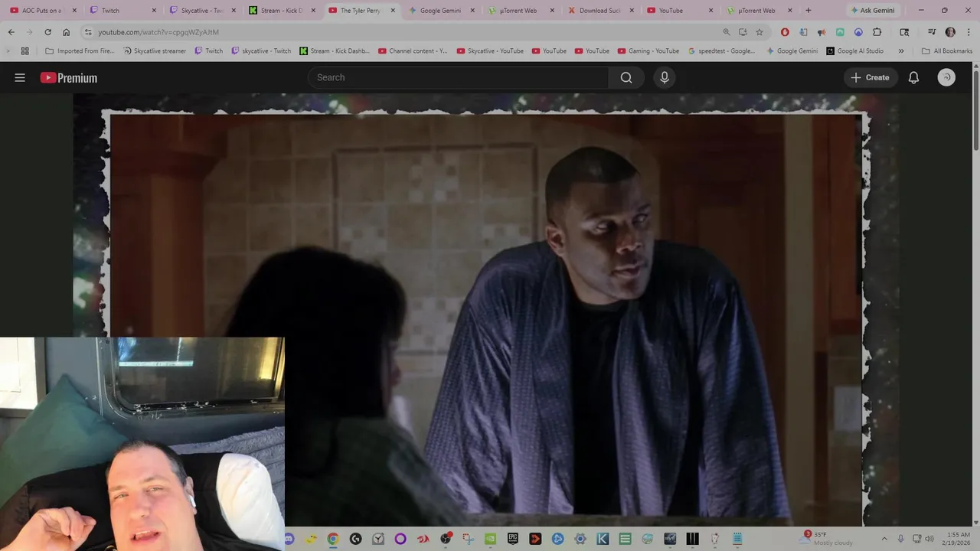
Task: Open the Extensions puzzle-piece icon
Action: [x=877, y=32]
